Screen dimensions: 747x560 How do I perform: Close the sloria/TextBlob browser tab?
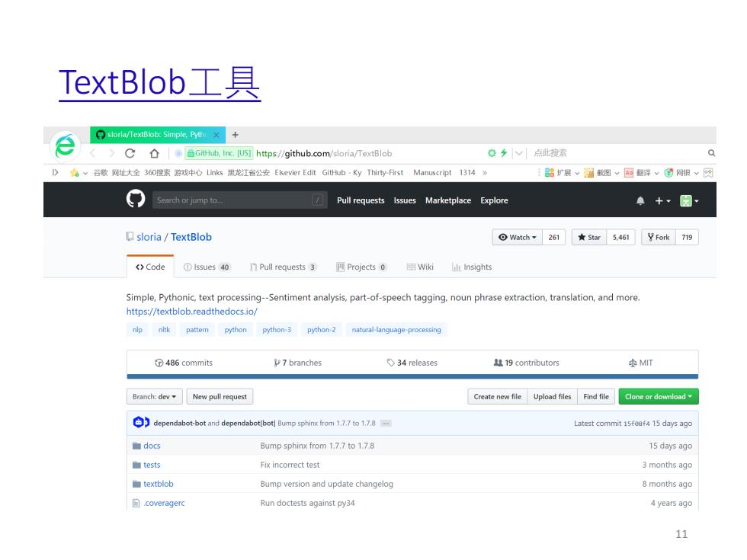(216, 135)
